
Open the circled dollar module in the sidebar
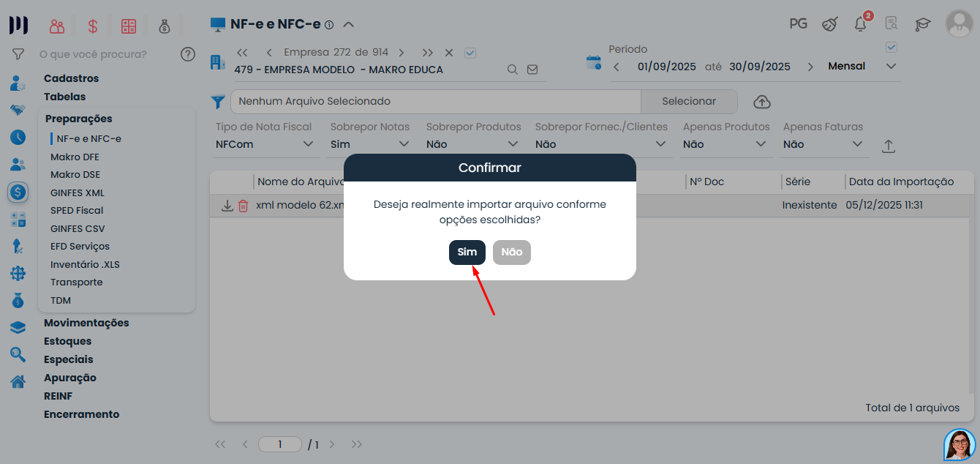pos(18,192)
